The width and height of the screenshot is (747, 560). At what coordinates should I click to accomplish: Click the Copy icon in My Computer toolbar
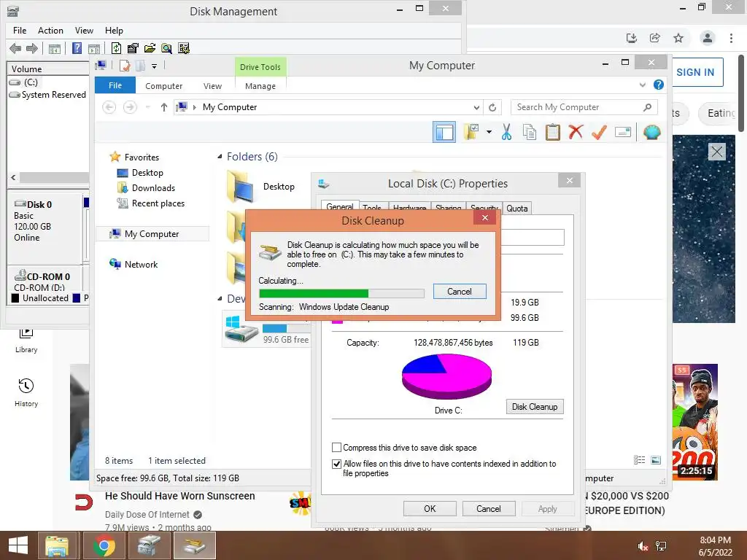530,132
